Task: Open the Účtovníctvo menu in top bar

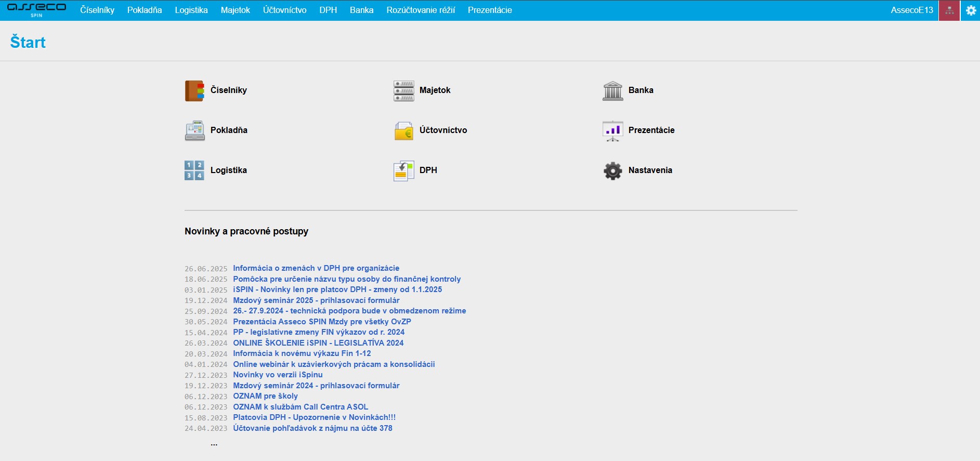Action: [x=284, y=10]
